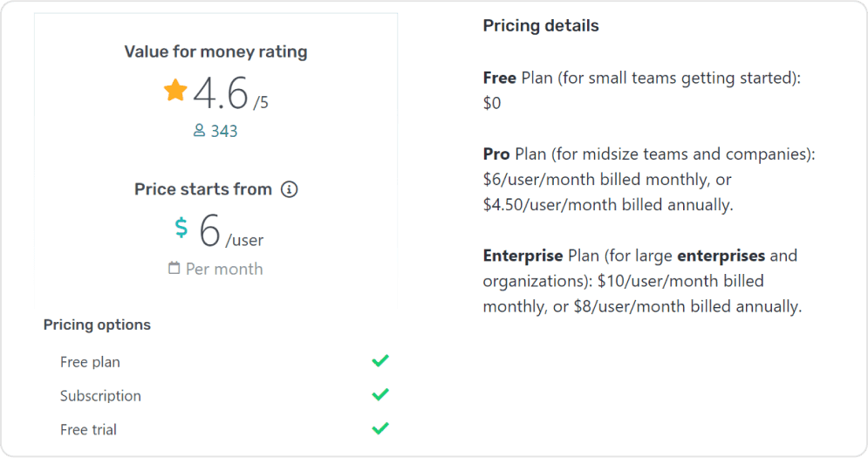Click the Free plan option label
This screenshot has height=458, width=868.
click(x=90, y=361)
